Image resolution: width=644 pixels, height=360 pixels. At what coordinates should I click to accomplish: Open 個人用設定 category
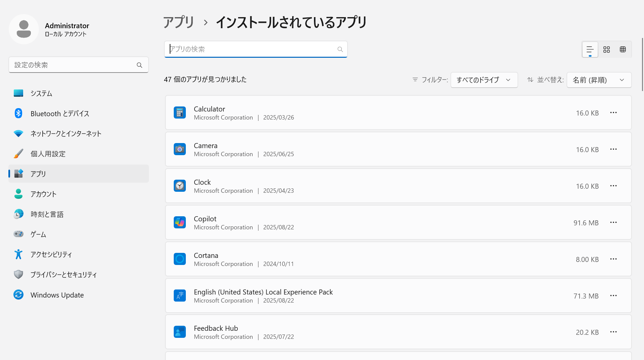point(78,154)
